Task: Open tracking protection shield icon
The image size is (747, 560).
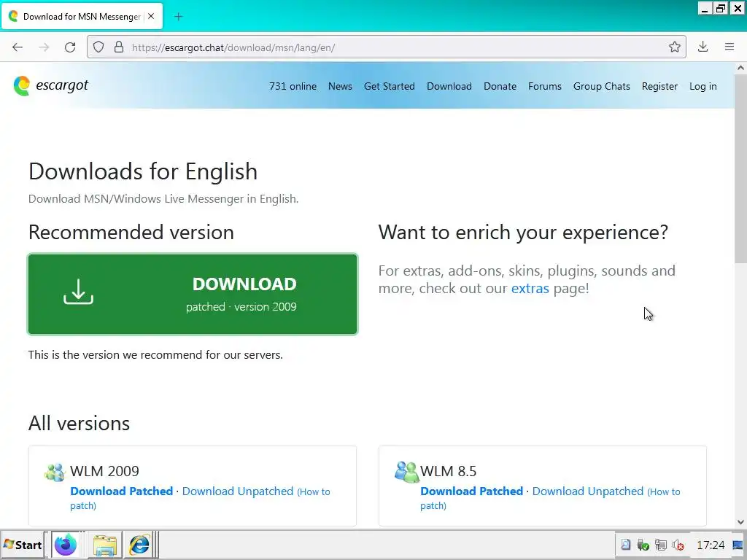Action: click(98, 47)
